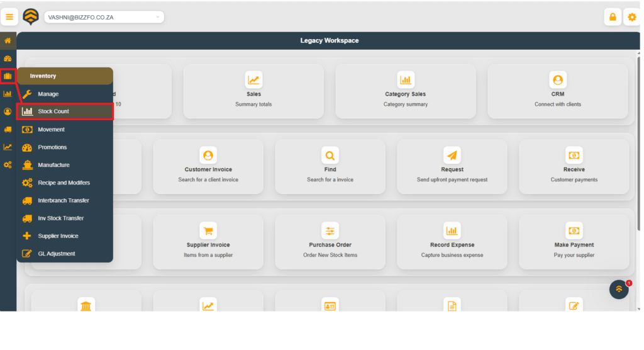Open the settings gears icon in the sidebar

8,164
